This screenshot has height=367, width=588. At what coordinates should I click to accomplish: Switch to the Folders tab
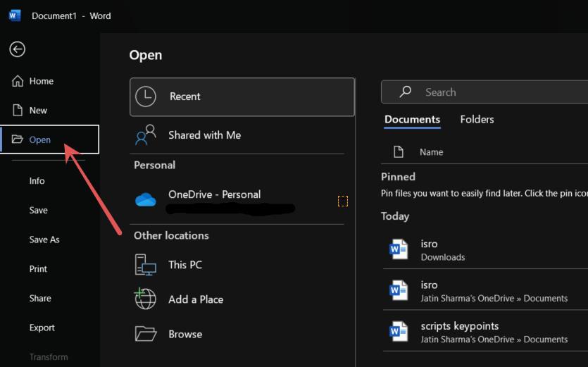point(477,119)
